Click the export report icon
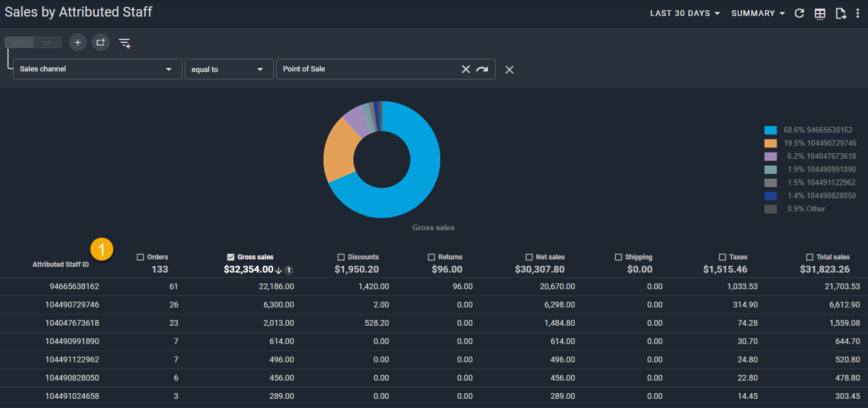Image resolution: width=868 pixels, height=408 pixels. tap(840, 14)
